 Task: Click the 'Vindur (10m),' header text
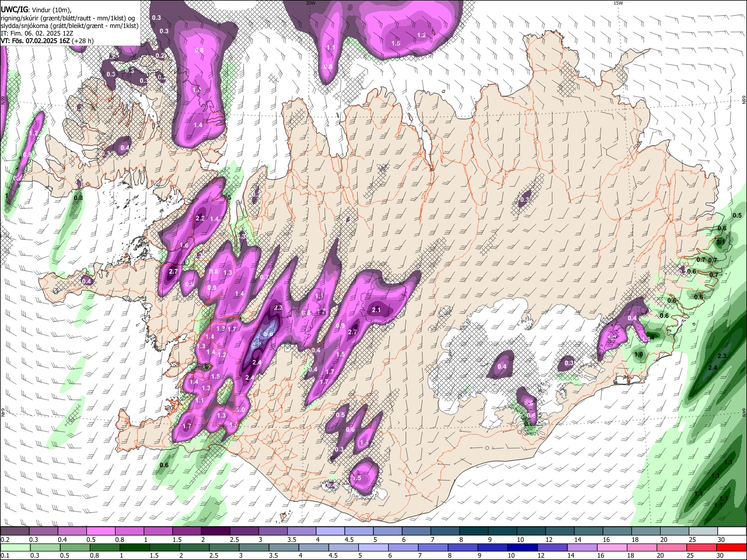(52, 9)
